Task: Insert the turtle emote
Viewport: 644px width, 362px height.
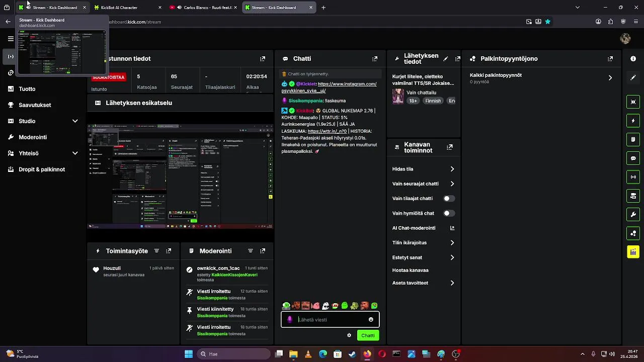Action: point(355,305)
